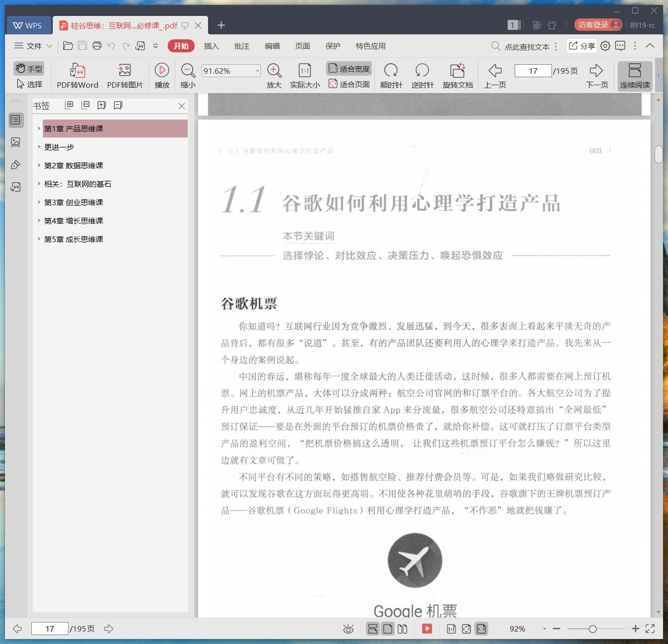Expand 相关：互联网的基石 bookmark
Image resolution: width=668 pixels, height=644 pixels.
[39, 184]
